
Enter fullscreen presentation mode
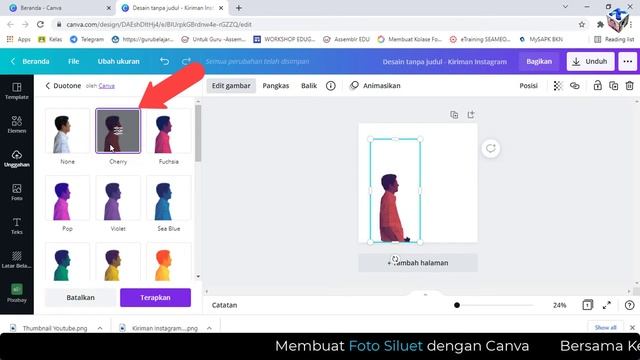pos(607,305)
